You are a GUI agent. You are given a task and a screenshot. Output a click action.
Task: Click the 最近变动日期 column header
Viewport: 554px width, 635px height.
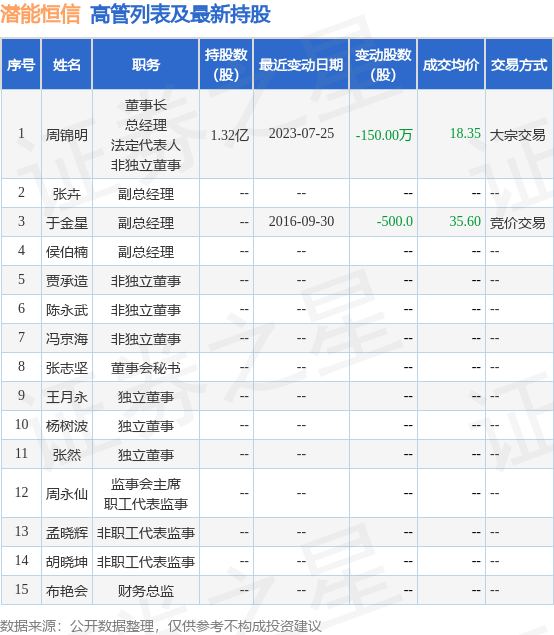coord(301,64)
